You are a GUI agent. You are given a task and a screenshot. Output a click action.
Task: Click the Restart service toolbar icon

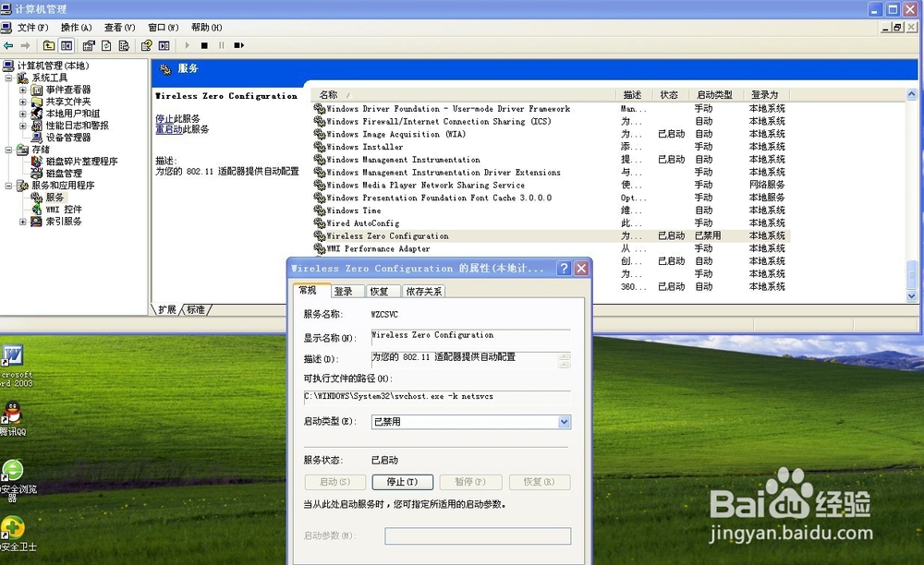238,45
